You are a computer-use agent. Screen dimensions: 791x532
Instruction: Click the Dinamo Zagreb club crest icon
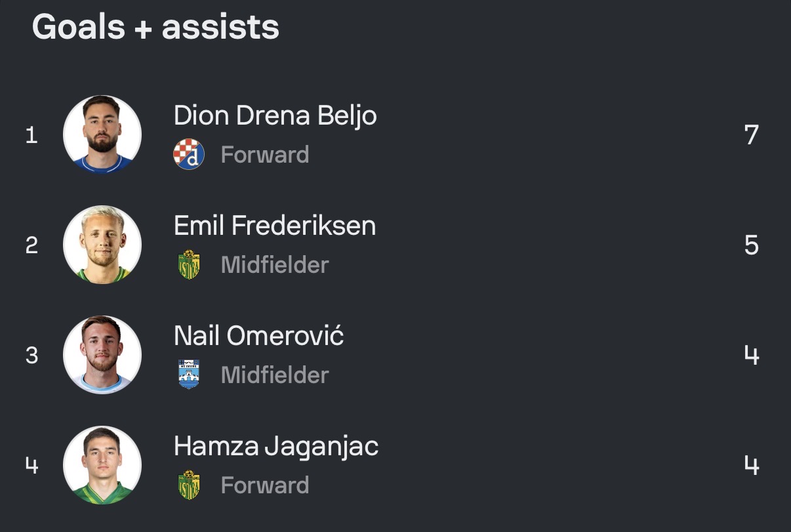189,155
